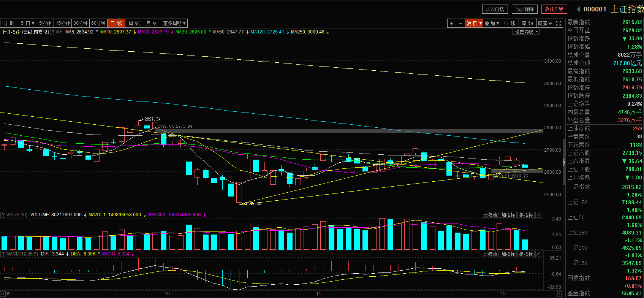Click the 委托交易 button
Screen dimensions: 644x298
pos(554,9)
